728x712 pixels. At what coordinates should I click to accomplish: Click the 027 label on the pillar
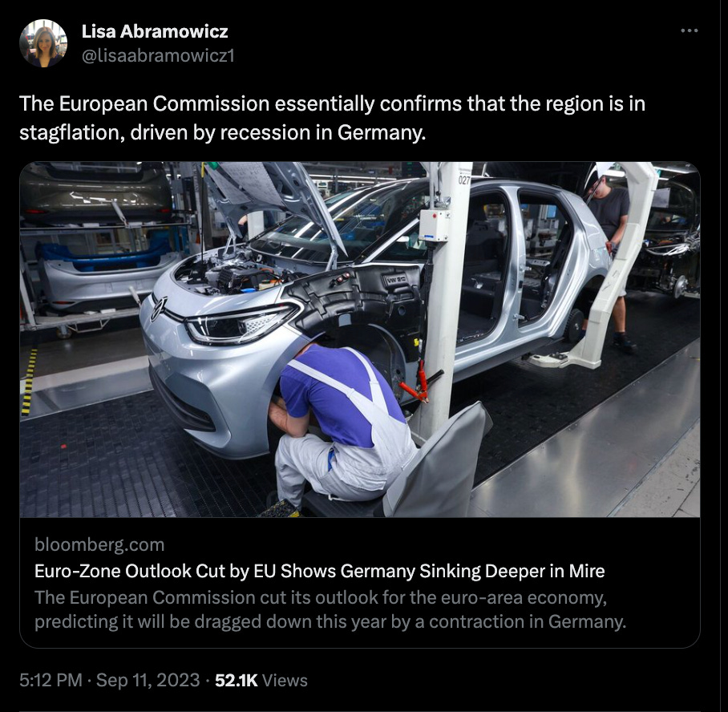tap(464, 180)
